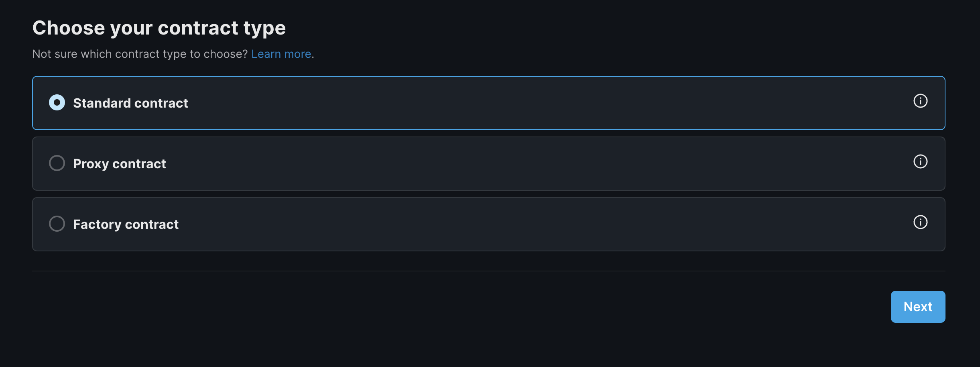This screenshot has width=980, height=367.
Task: Click the "Standard contract" label text
Action: (130, 103)
